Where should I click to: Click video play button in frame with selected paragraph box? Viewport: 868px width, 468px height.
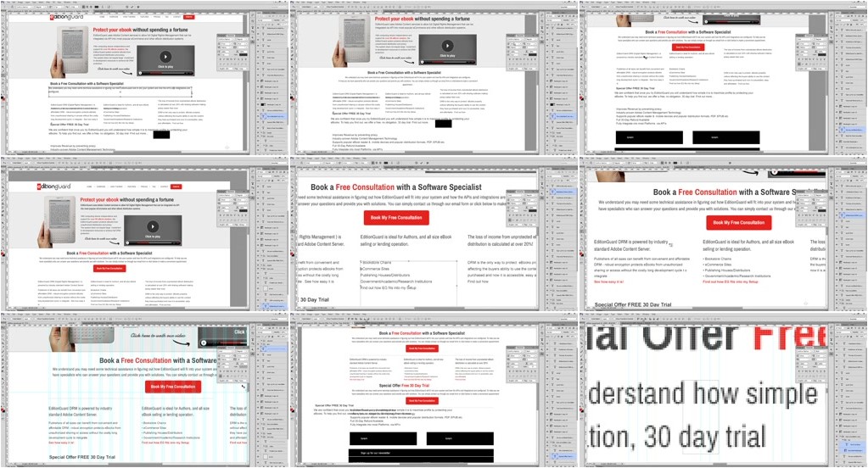(x=165, y=57)
